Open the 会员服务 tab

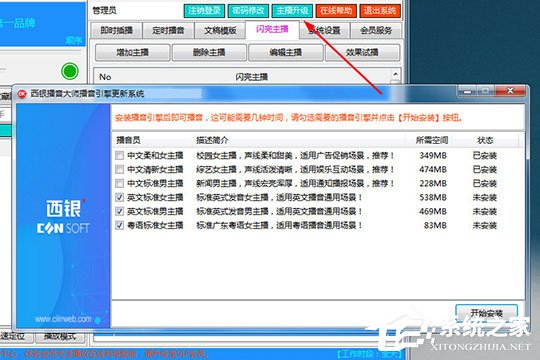pos(376,30)
